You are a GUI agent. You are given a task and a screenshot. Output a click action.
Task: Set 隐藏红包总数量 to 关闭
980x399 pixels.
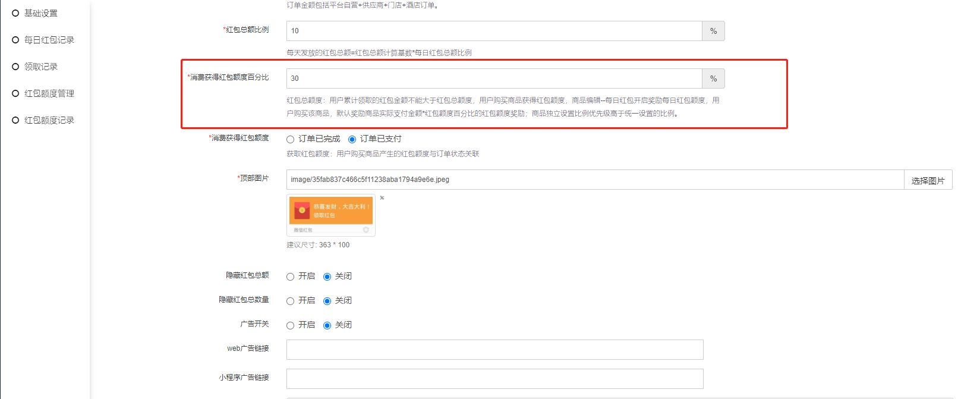tap(327, 301)
